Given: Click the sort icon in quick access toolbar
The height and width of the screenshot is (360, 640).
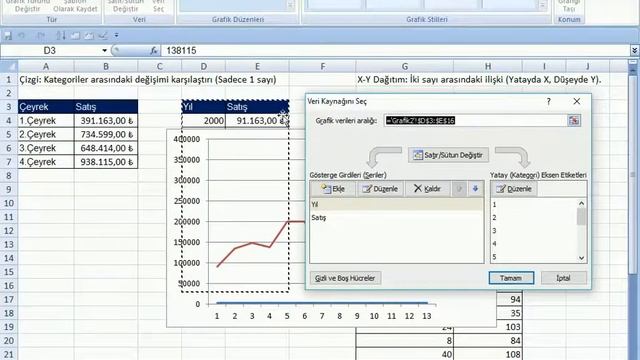Looking at the screenshot, I should tap(61, 36).
